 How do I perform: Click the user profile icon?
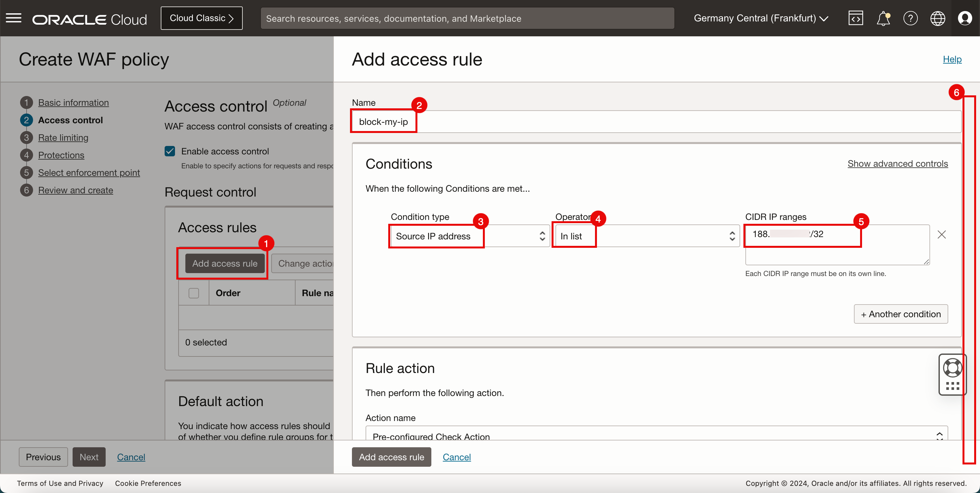coord(965,18)
